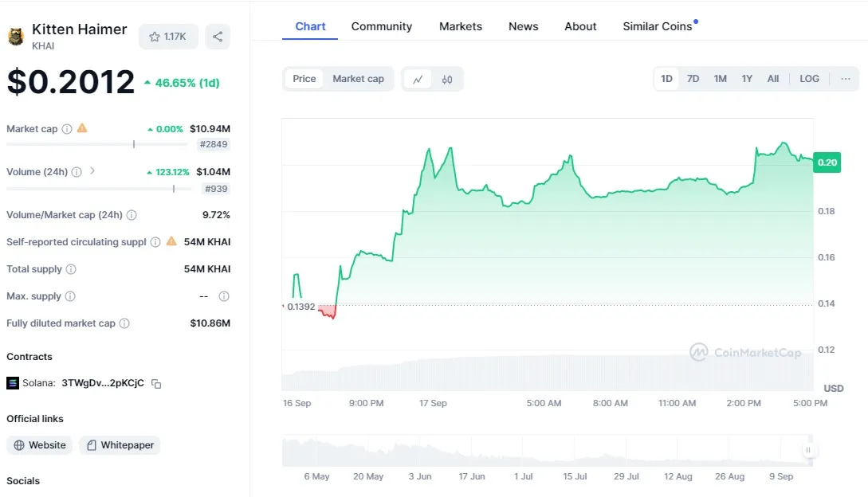
Task: Click the historical range navigator strip
Action: (x=548, y=451)
